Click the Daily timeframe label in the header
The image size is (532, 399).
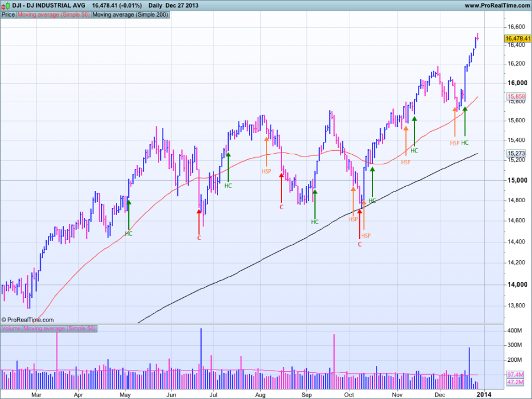tap(155, 5)
